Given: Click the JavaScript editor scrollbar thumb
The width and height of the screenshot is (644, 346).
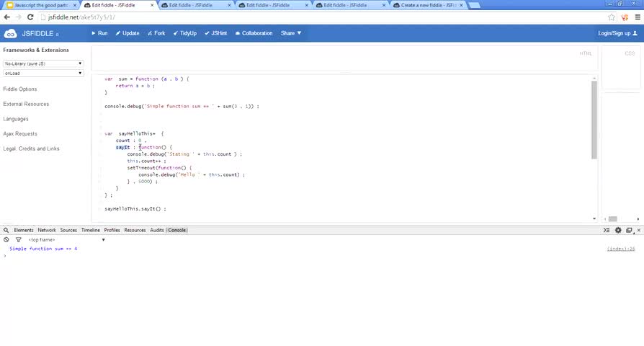Looking at the screenshot, I should 594,120.
